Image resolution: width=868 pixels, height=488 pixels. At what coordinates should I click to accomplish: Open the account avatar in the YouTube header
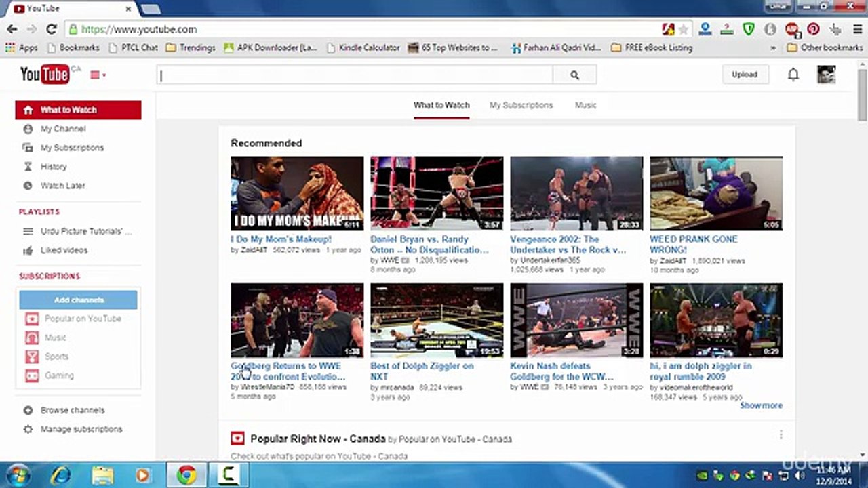[x=826, y=75]
